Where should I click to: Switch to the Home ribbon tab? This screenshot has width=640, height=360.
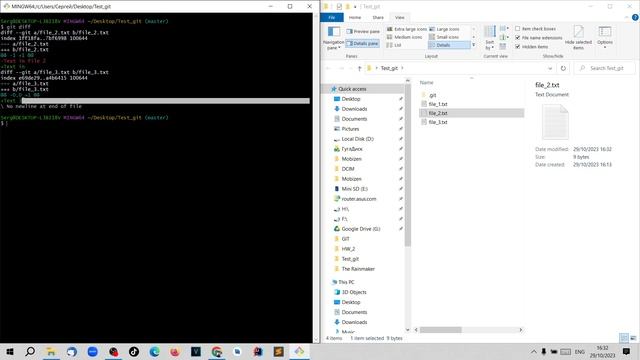[355, 18]
